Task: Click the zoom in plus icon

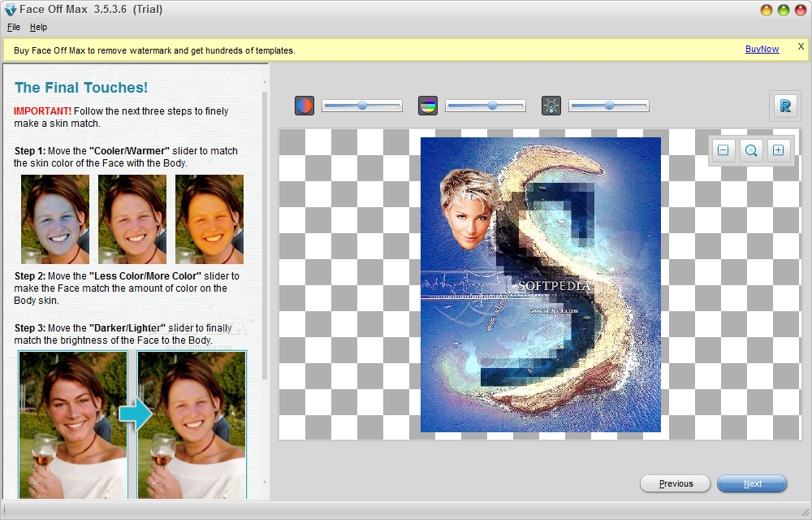Action: point(779,150)
